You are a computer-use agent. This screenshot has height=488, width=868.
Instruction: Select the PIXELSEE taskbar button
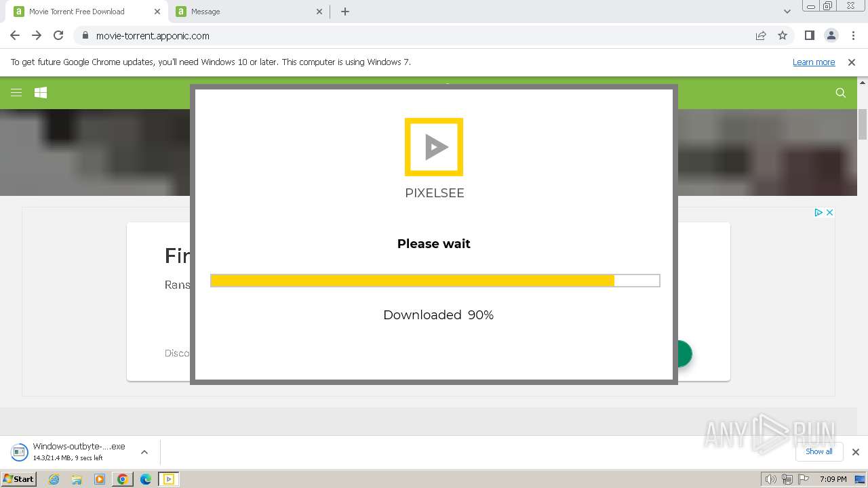(x=169, y=479)
